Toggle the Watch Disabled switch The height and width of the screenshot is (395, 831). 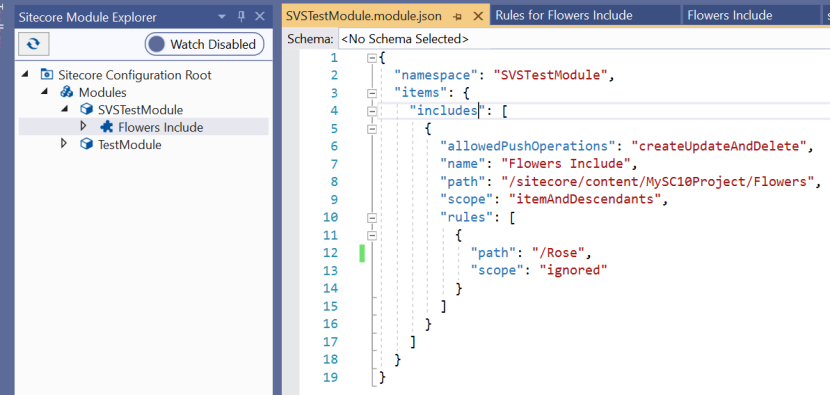coord(205,45)
